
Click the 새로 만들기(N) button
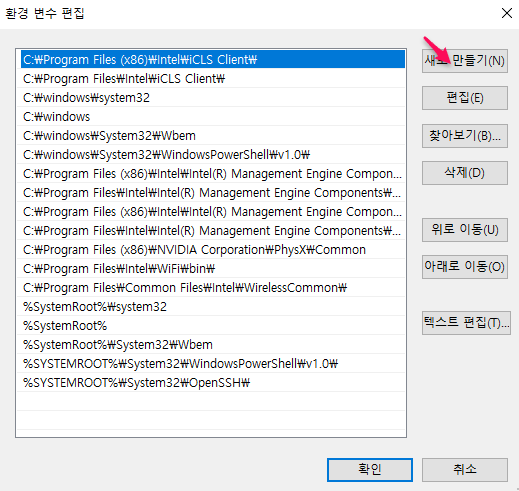(x=465, y=61)
